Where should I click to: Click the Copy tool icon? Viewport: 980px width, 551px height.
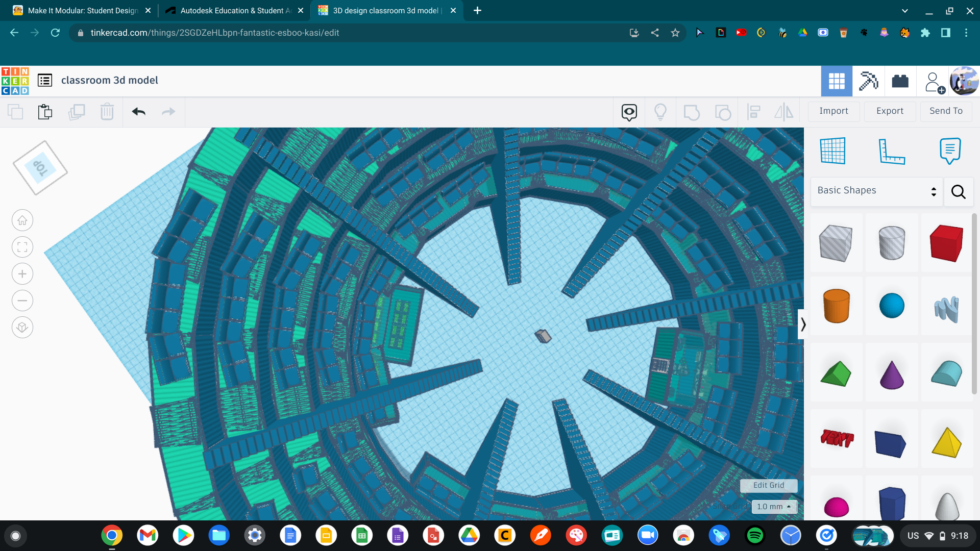[15, 111]
